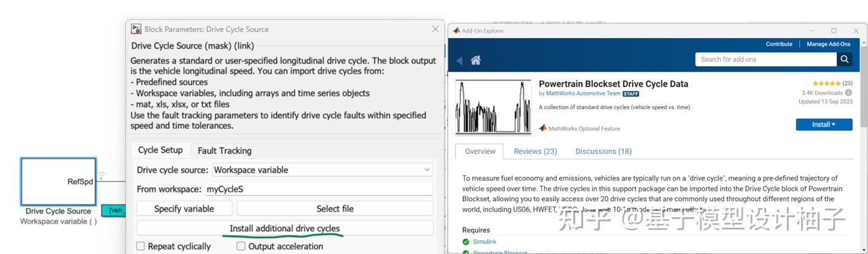
Task: Click the Block Parameters dialog title icon
Action: [136, 29]
